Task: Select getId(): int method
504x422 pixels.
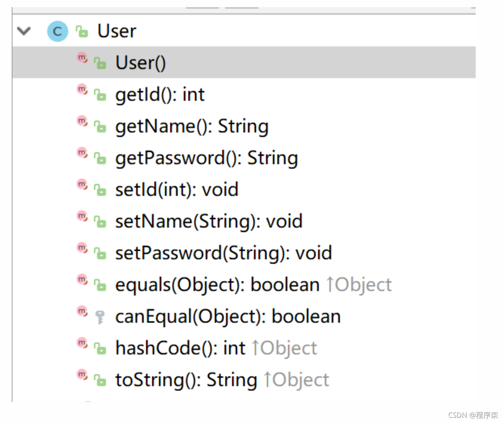Action: [x=160, y=94]
